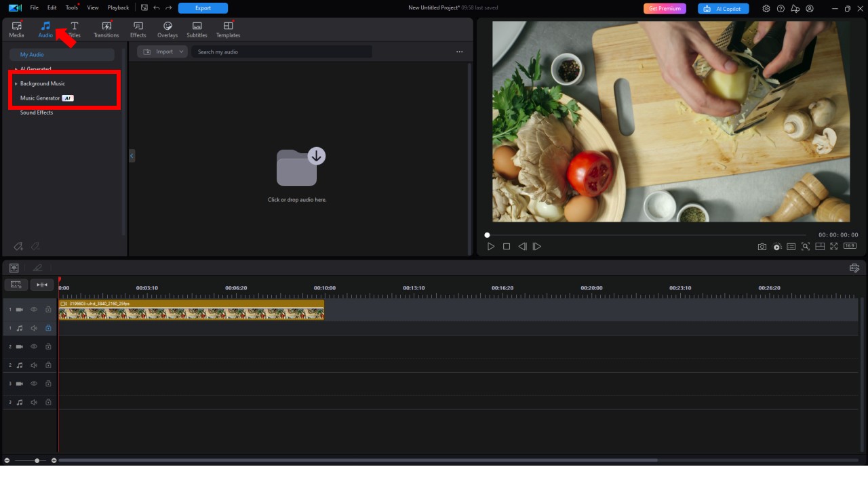
Task: Open the Import dropdown arrow
Action: pyautogui.click(x=182, y=52)
